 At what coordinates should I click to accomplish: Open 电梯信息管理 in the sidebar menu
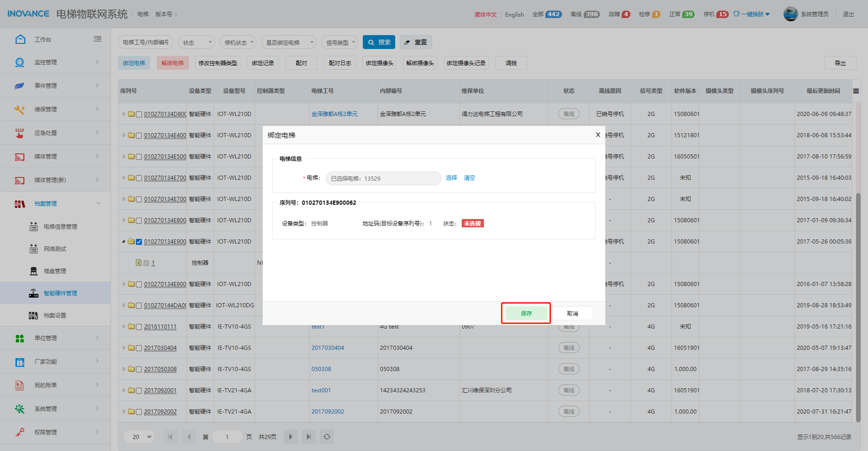click(x=60, y=227)
